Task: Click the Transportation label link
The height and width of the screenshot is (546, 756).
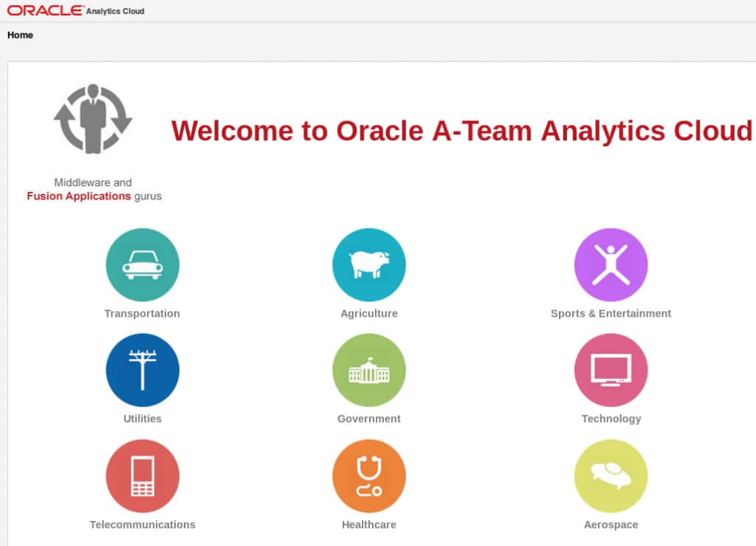Action: 142,313
